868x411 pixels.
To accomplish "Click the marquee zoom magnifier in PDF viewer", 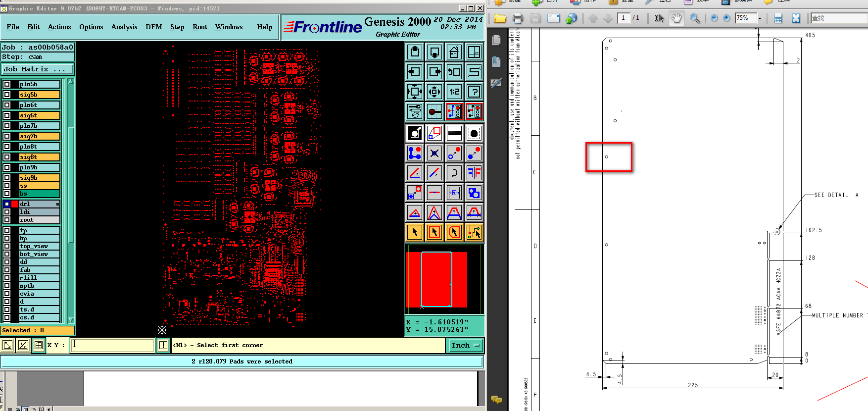I will tap(695, 18).
